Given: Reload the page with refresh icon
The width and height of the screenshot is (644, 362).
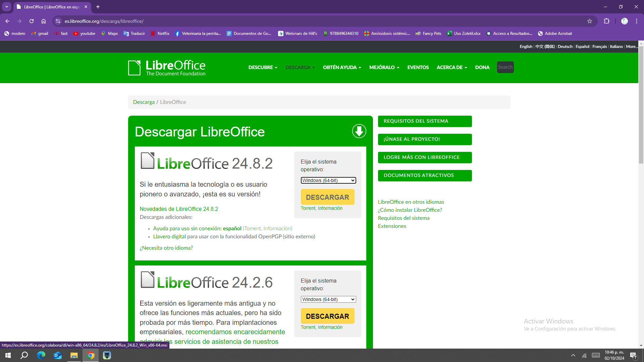Looking at the screenshot, I should [x=32, y=21].
